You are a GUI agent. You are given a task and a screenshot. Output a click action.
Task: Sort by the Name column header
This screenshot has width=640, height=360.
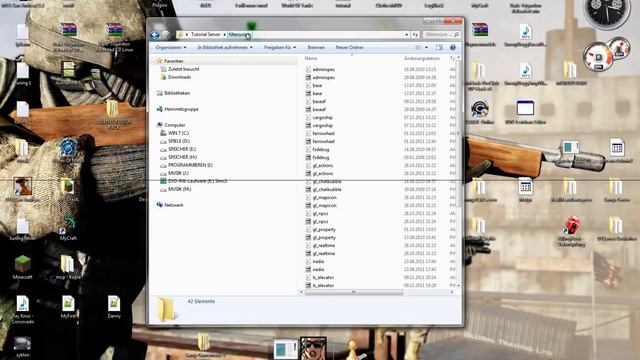[311, 58]
